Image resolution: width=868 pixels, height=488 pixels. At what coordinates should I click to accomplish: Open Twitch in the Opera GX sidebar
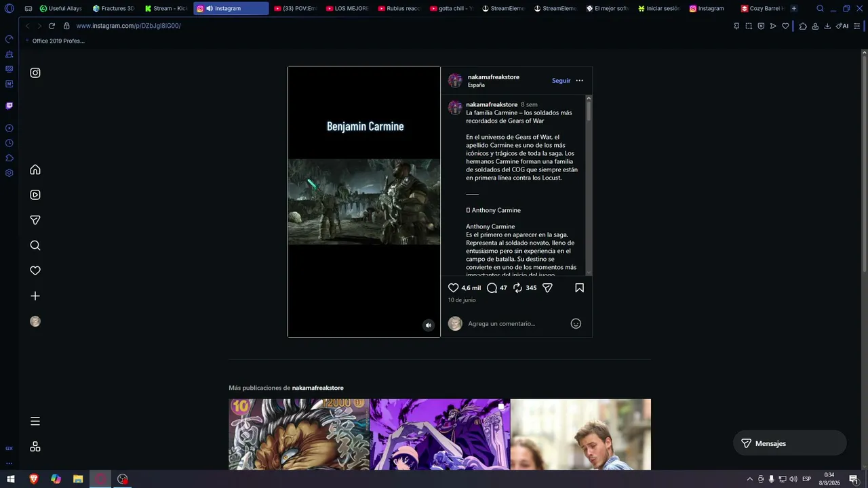tap(9, 106)
